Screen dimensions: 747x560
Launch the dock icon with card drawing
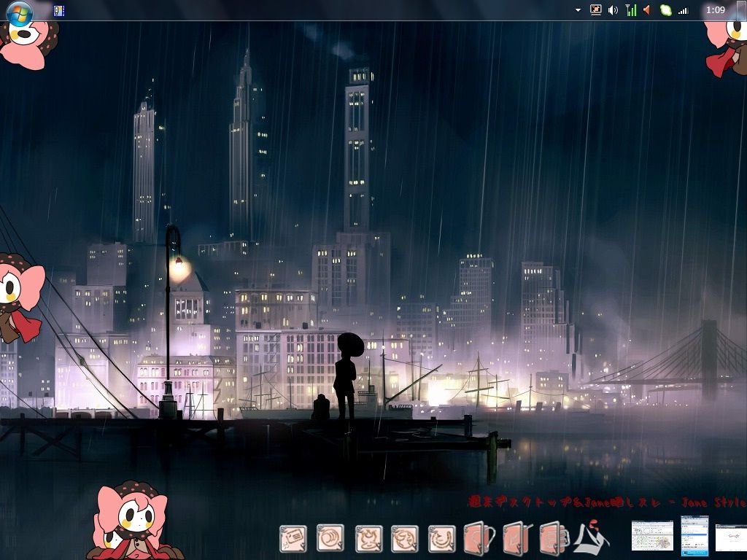[x=293, y=539]
